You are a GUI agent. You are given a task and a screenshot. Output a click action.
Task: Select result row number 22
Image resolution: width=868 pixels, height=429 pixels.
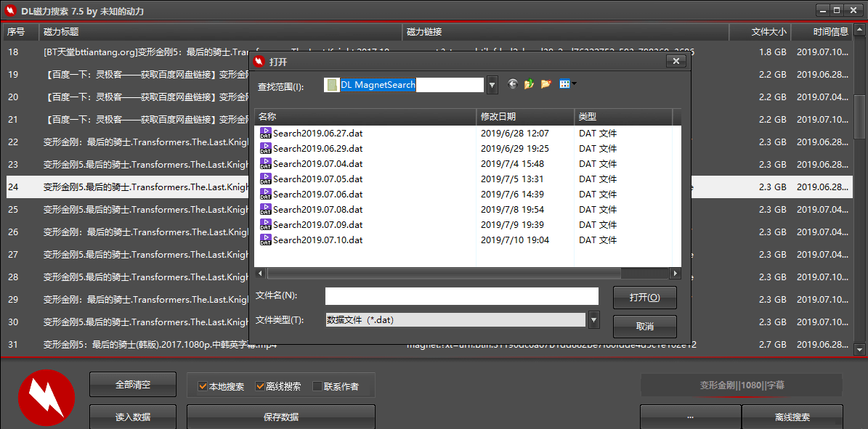point(13,142)
